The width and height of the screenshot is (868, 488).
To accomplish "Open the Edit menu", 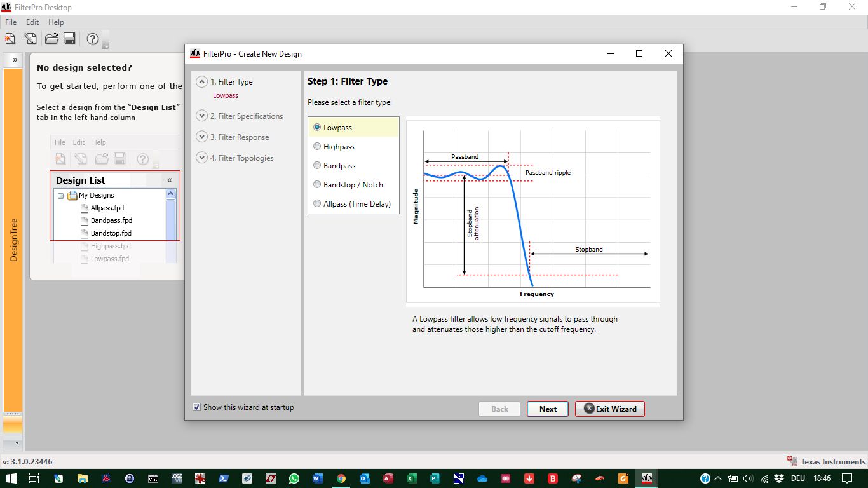I will pyautogui.click(x=32, y=22).
